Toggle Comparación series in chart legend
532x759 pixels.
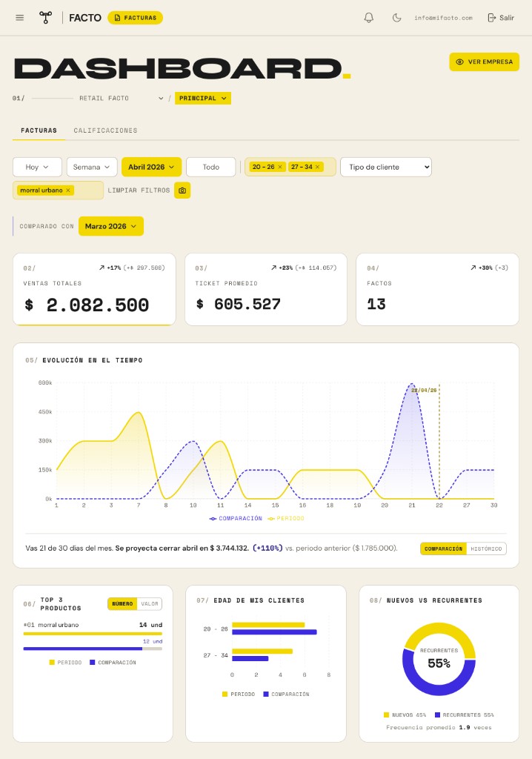(x=236, y=518)
